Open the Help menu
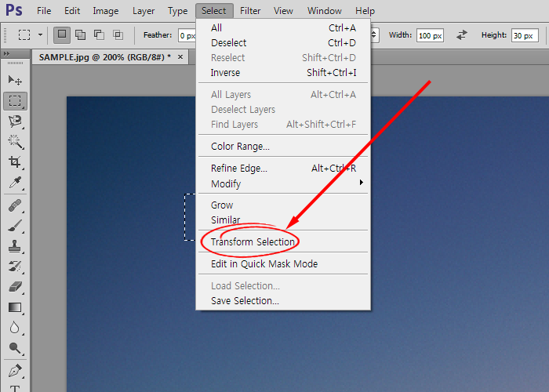The width and height of the screenshot is (549, 392). 365,11
